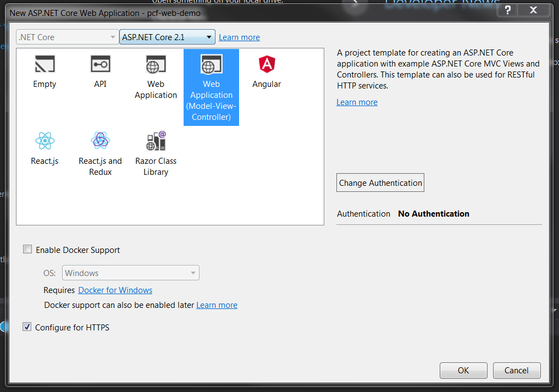The image size is (559, 392).
Task: Close the New ASP.NET Core dialog
Action: 533,10
